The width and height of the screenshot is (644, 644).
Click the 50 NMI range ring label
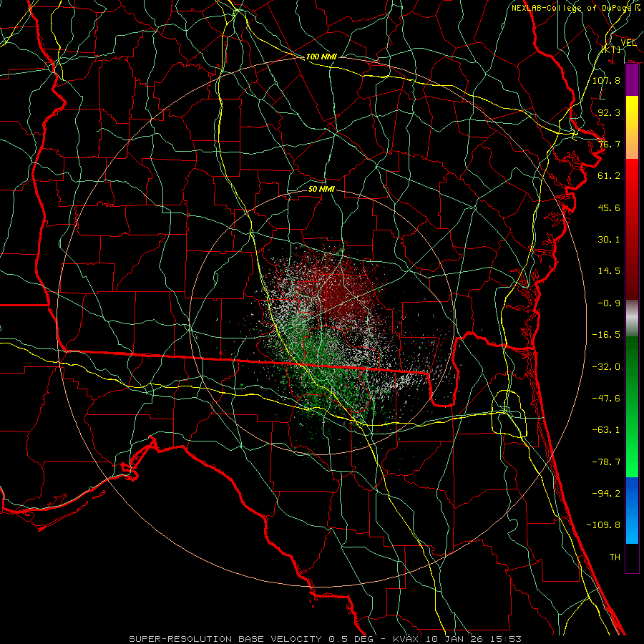pos(321,189)
